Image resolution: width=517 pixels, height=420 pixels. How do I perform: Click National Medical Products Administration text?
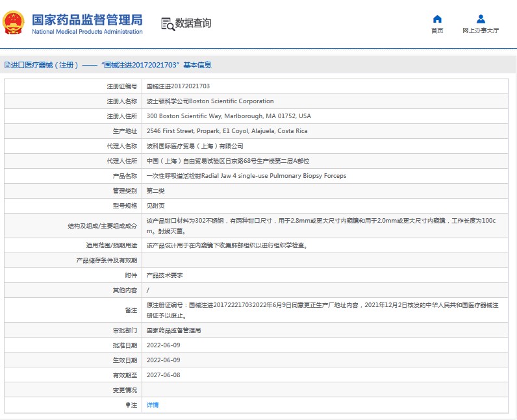(87, 32)
